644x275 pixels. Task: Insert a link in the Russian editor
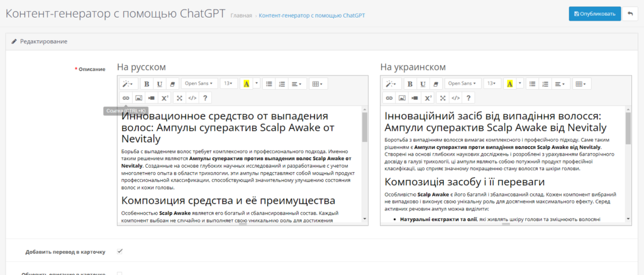coord(126,98)
